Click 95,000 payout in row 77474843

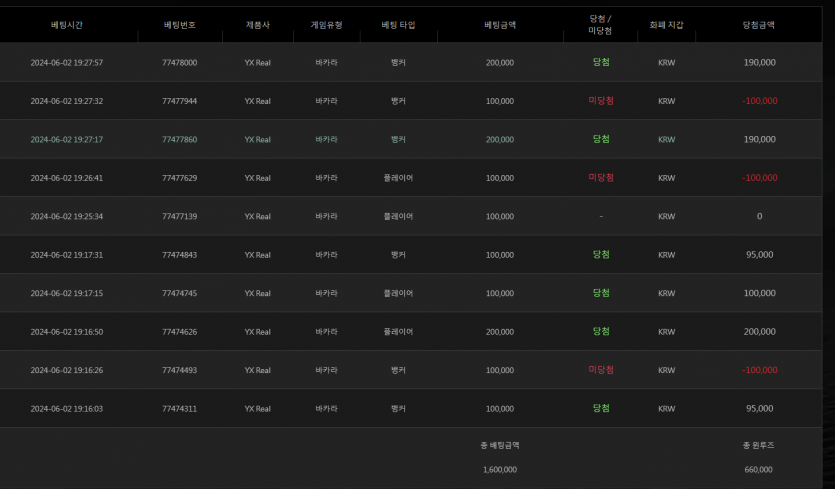(759, 255)
